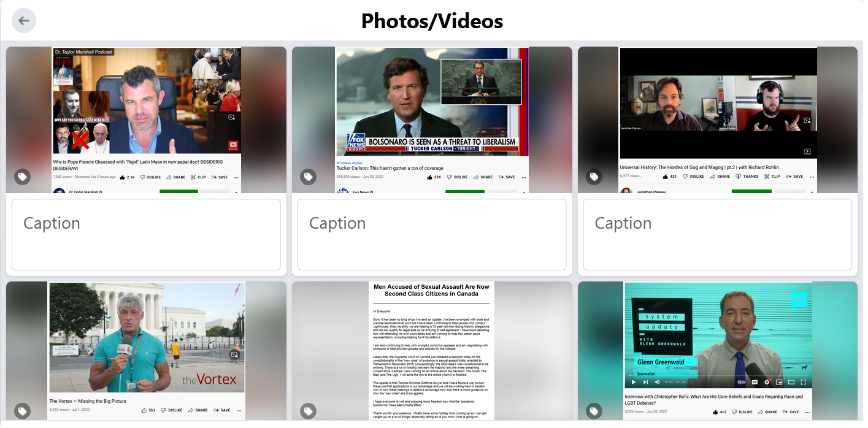Screen dimensions: 868x428
Task: Tag the Vortex Missing the Big Picture photo
Action: (x=22, y=411)
